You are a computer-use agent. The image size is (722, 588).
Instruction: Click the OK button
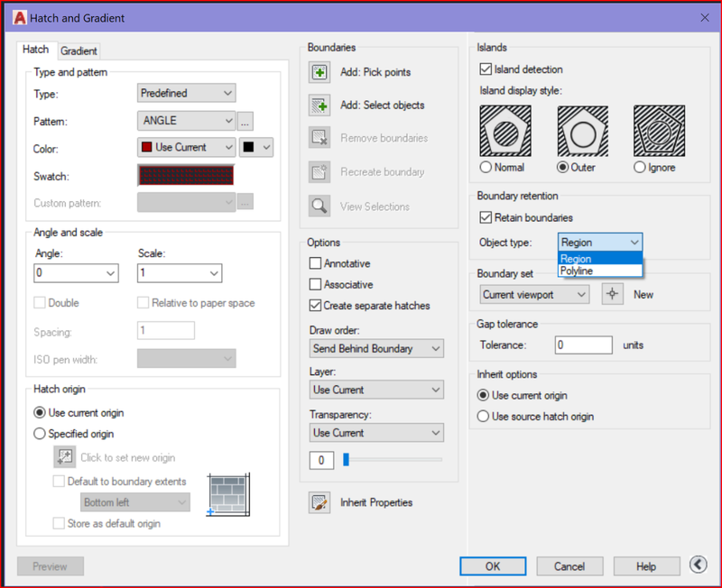click(493, 566)
